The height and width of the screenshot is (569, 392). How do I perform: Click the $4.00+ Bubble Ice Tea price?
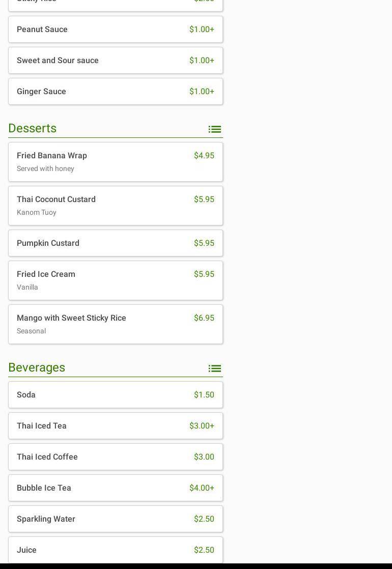[x=202, y=488]
